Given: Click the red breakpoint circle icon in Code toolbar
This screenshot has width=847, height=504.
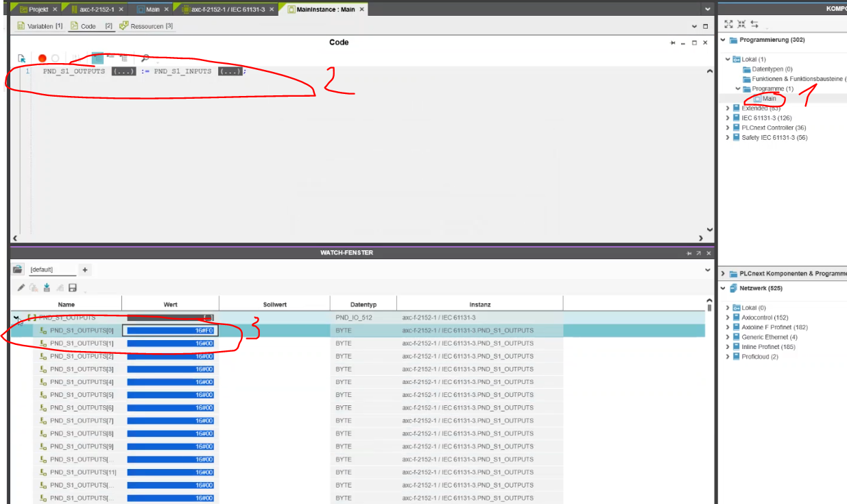Looking at the screenshot, I should pyautogui.click(x=42, y=59).
